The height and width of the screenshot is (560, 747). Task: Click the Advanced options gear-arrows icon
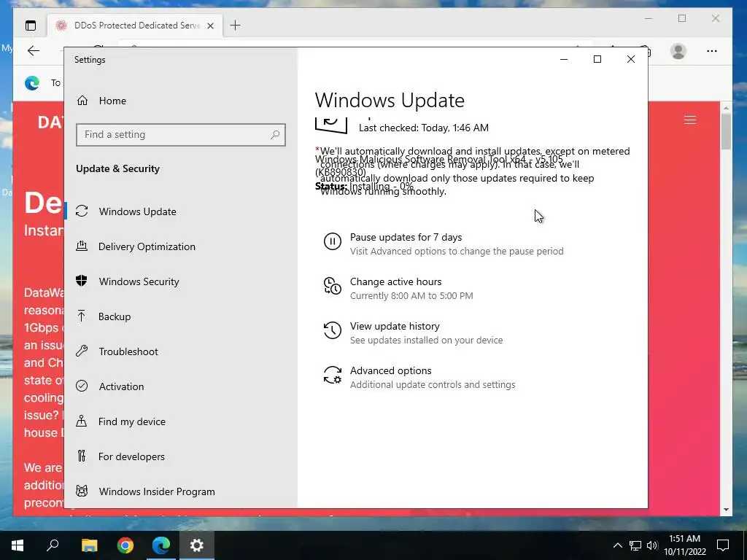coord(333,375)
